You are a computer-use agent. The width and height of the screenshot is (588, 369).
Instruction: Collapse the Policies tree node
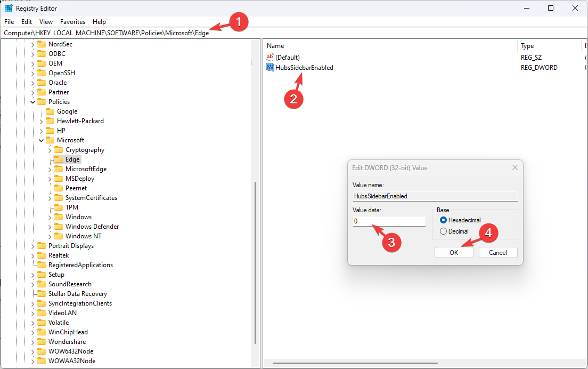coord(32,102)
